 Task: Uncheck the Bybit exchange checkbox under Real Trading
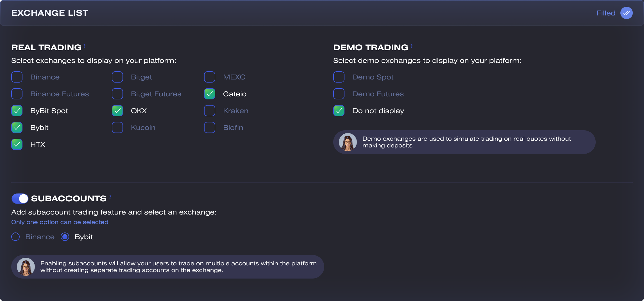[17, 127]
